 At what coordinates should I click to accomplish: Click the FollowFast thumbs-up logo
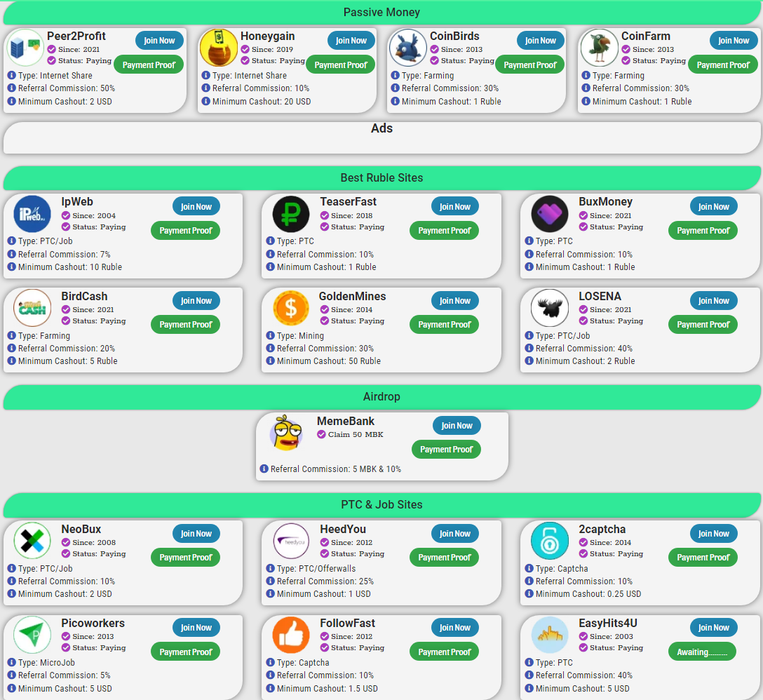[x=291, y=635]
